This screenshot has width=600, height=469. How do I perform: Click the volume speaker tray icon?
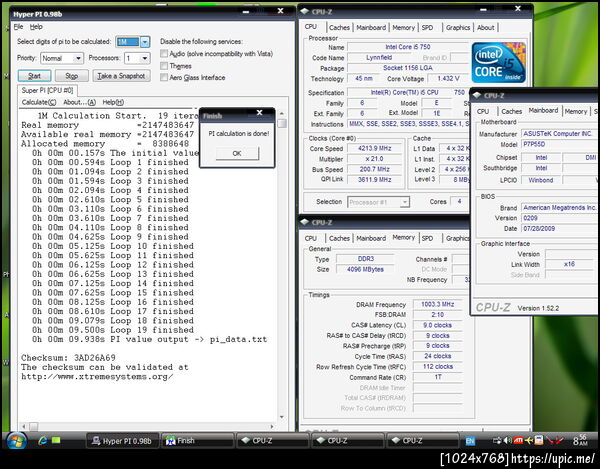pos(507,441)
